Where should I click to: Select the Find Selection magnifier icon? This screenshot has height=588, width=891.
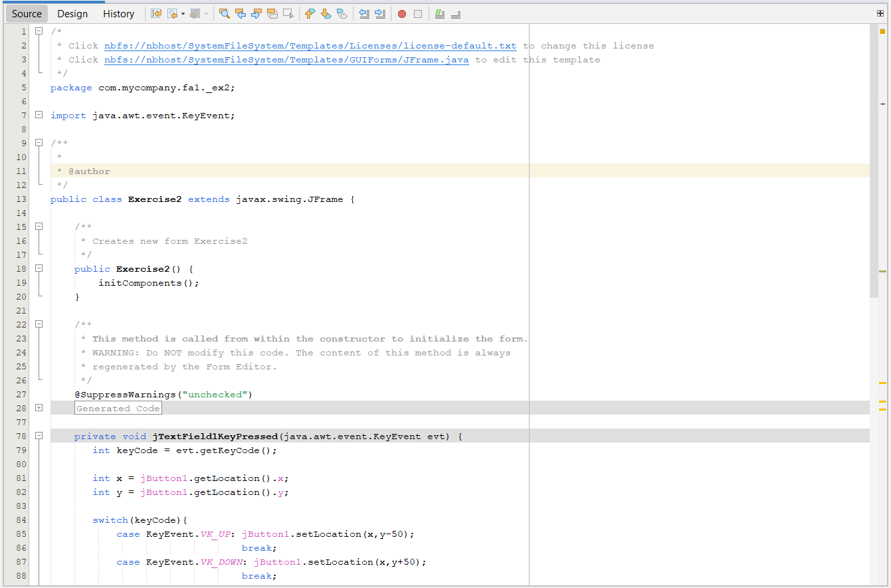[225, 13]
